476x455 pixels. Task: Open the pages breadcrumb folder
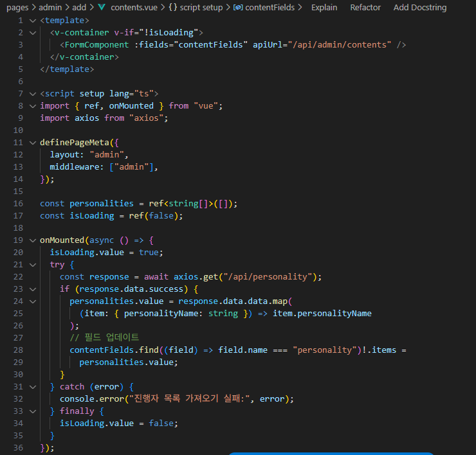coord(17,8)
